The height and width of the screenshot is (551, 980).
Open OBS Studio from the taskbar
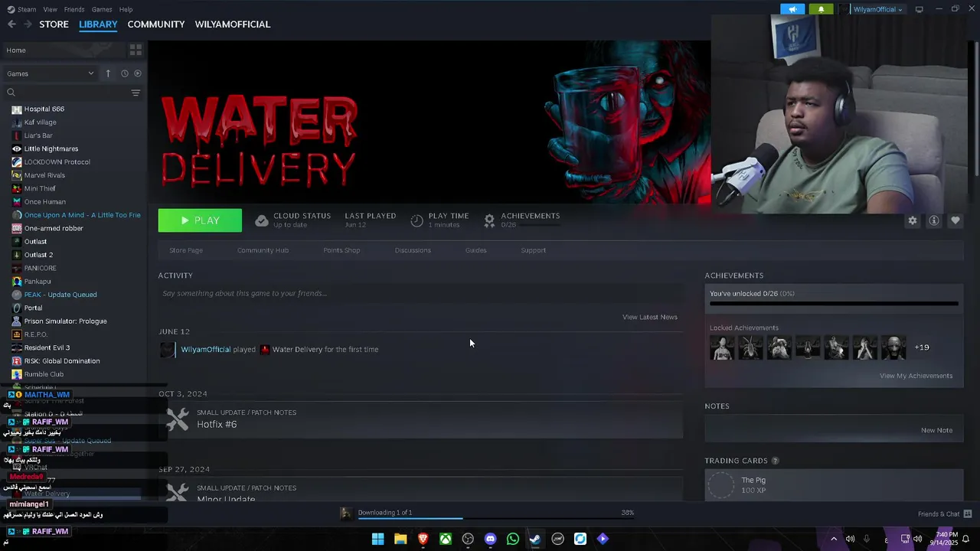click(x=468, y=539)
